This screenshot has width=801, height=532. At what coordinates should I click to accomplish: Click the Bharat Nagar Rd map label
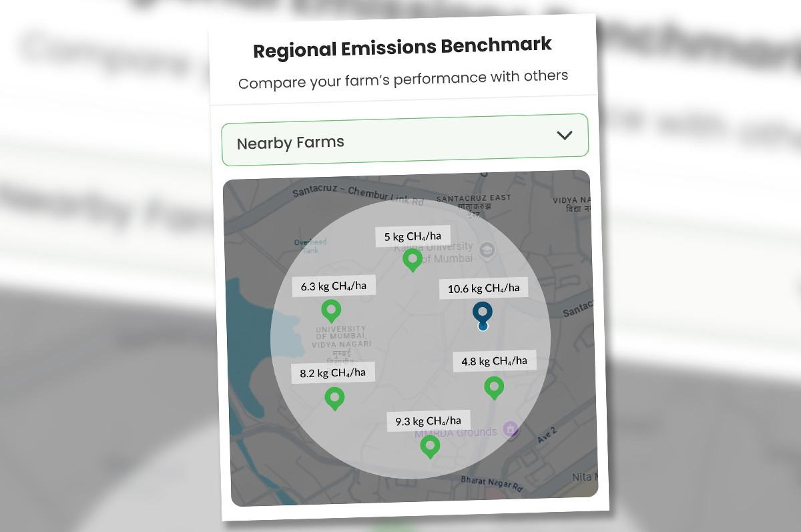(x=491, y=483)
